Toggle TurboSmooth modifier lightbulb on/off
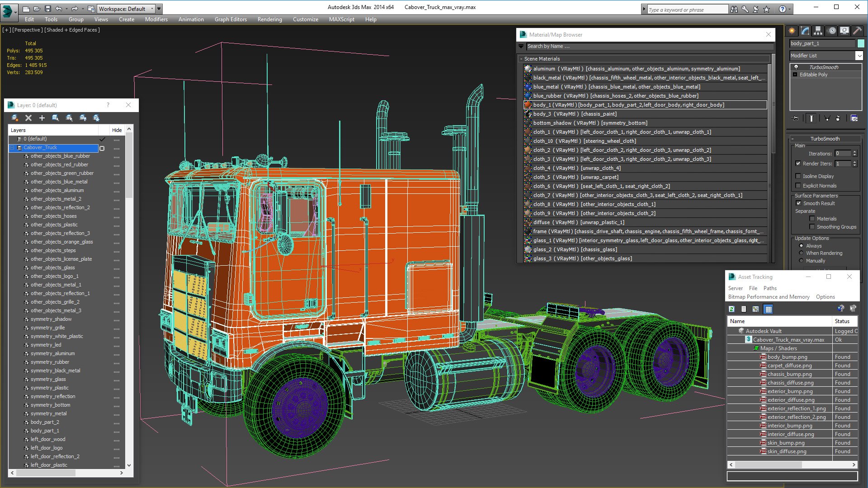 [796, 67]
